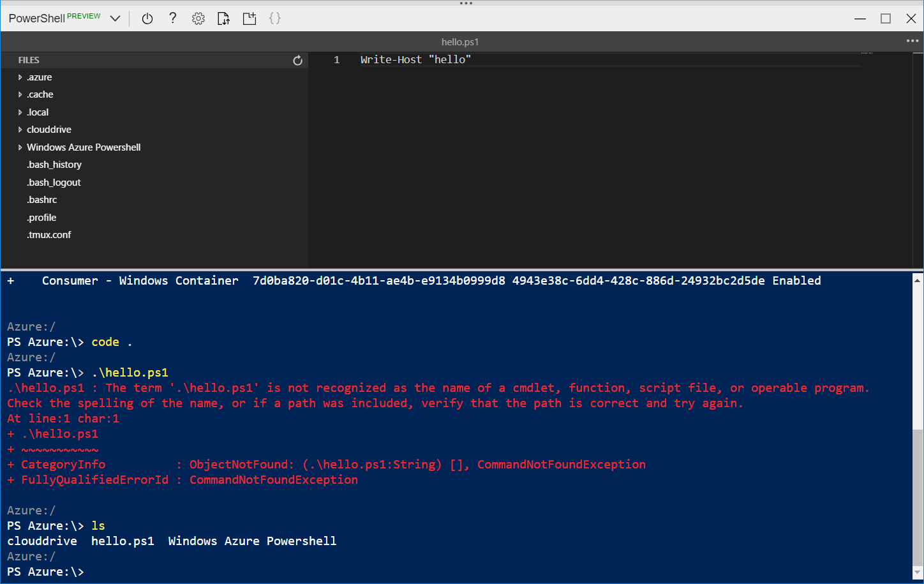The width and height of the screenshot is (924, 584).
Task: Open the .bash_logout file
Action: pyautogui.click(x=54, y=183)
